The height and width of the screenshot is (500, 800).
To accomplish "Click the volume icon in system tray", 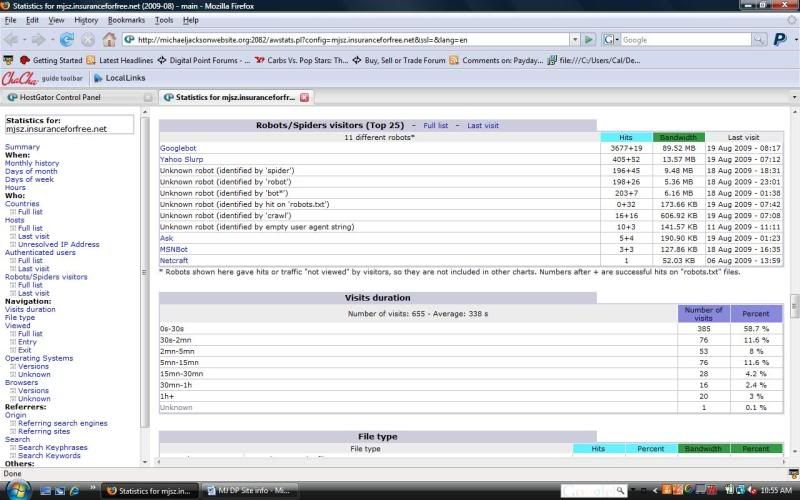I will tap(752, 490).
